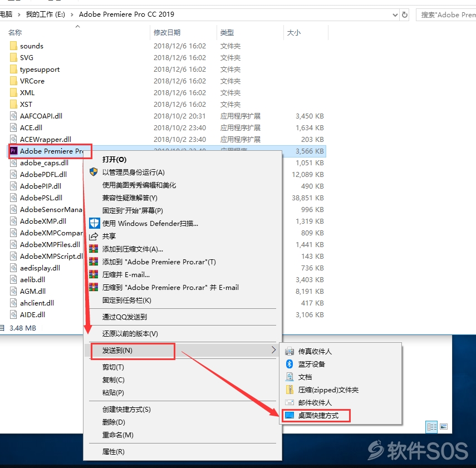Click the Adobe Premiere Pro application icon
Screen dimensions: 476x468
[13, 151]
